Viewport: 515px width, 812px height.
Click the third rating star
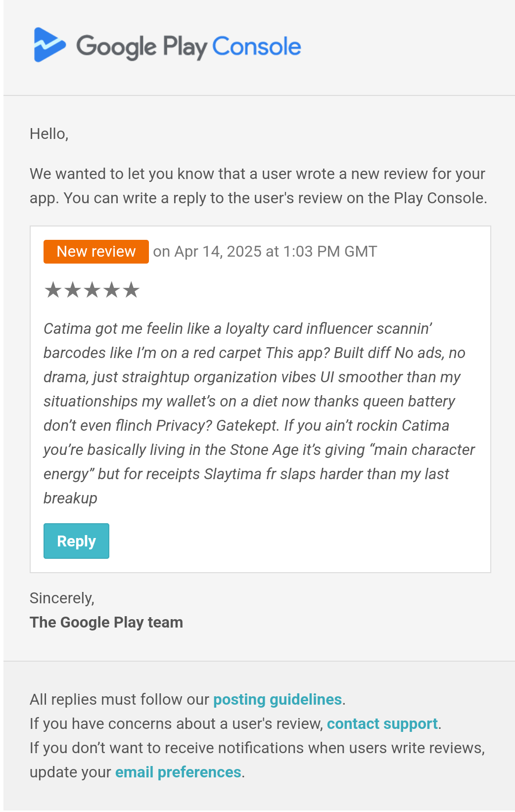click(92, 290)
